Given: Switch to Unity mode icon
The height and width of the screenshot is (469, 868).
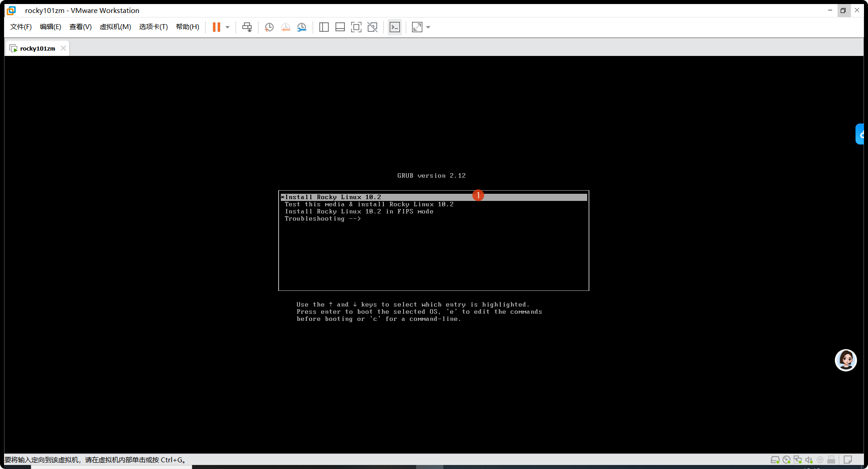Looking at the screenshot, I should 372,27.
